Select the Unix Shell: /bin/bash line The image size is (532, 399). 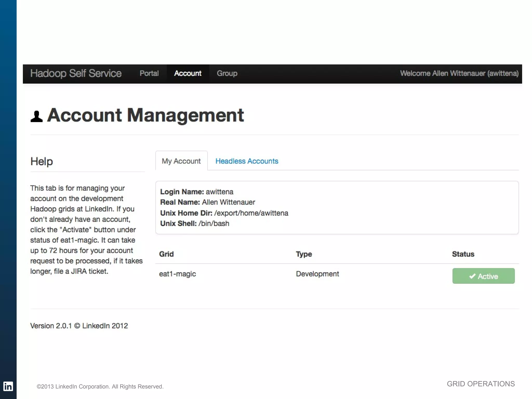coord(195,223)
